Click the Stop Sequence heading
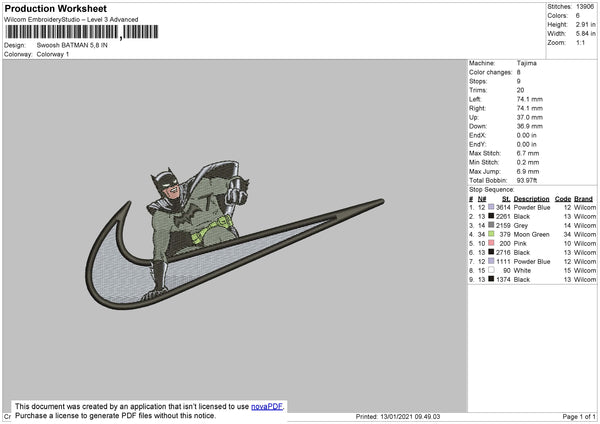This screenshot has height=424, width=600. tap(493, 187)
